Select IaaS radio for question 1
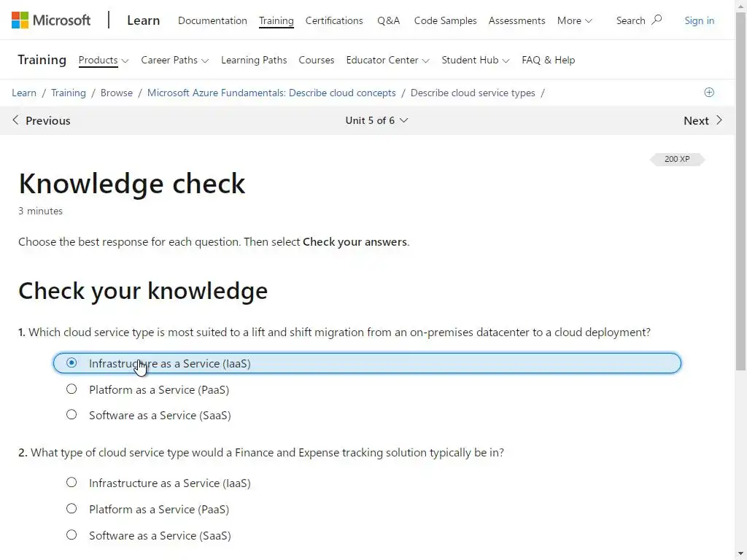 coord(71,363)
